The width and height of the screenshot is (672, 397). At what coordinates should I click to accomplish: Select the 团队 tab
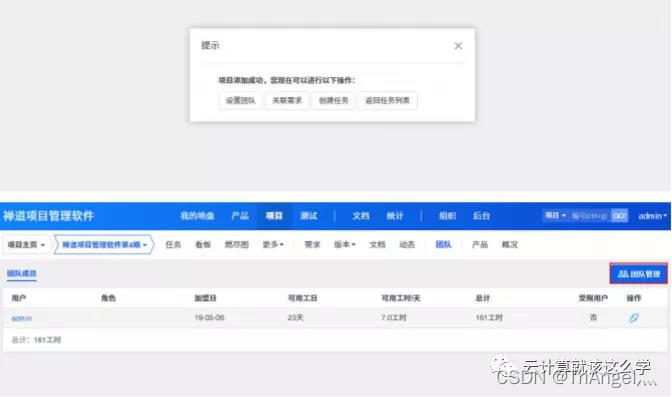[443, 244]
